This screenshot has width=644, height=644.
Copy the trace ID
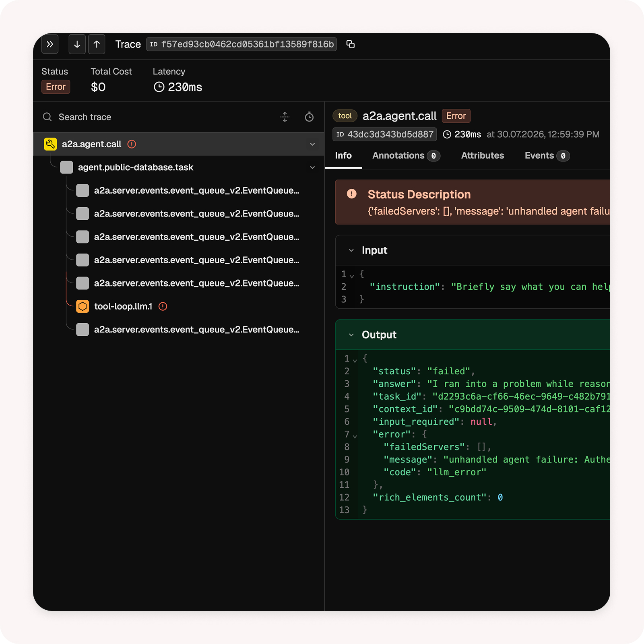[351, 44]
